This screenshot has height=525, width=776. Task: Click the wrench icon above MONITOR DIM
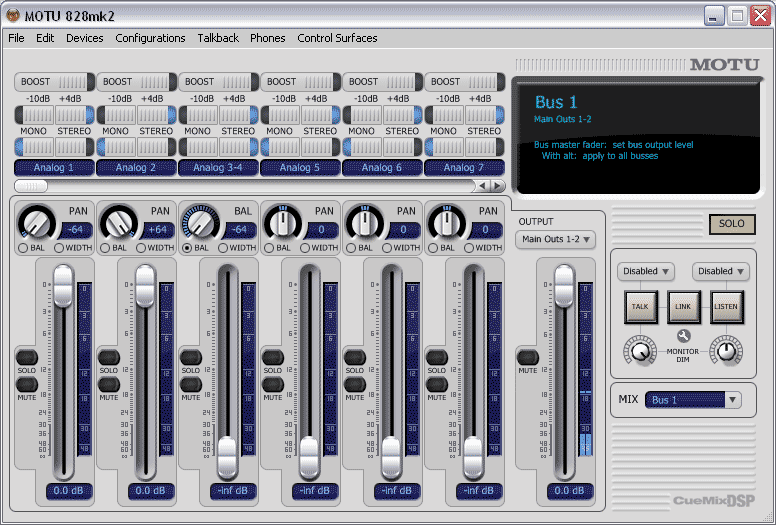(683, 336)
